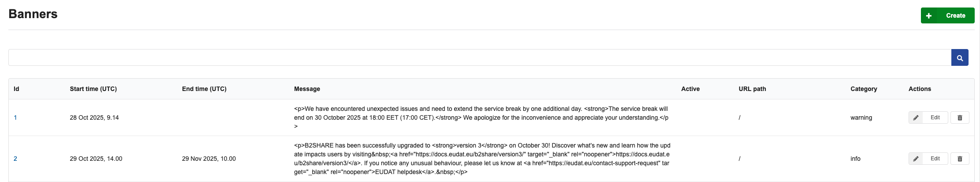
Task: Open banner with Id 2
Action: (15, 159)
